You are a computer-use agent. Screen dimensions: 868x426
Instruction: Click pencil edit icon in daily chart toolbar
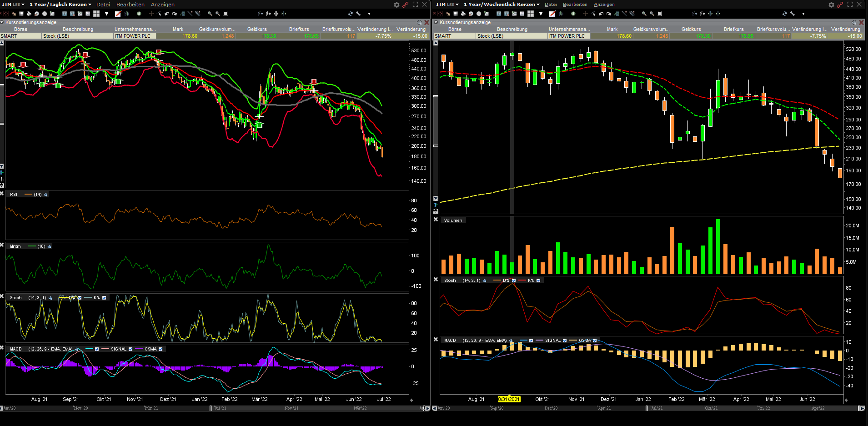tap(118, 14)
